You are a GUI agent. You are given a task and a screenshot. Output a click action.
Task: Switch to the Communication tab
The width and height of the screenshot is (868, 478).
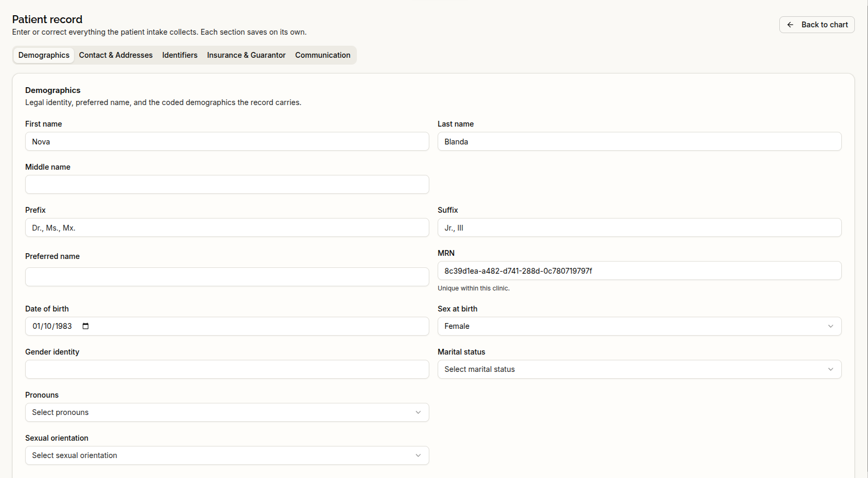pos(323,55)
